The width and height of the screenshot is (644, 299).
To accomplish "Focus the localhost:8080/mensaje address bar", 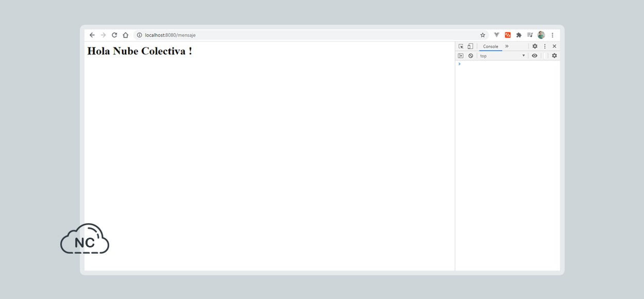I will pyautogui.click(x=311, y=35).
